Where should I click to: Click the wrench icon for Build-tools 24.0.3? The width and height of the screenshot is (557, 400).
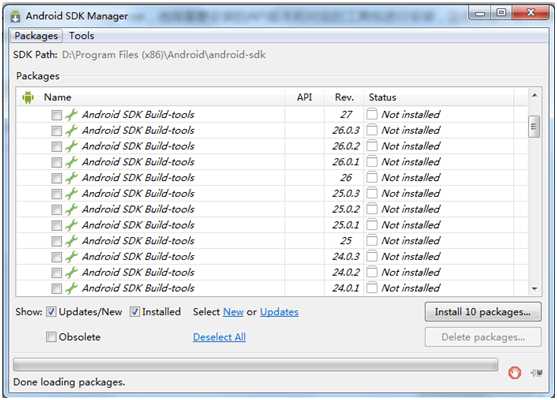(71, 256)
